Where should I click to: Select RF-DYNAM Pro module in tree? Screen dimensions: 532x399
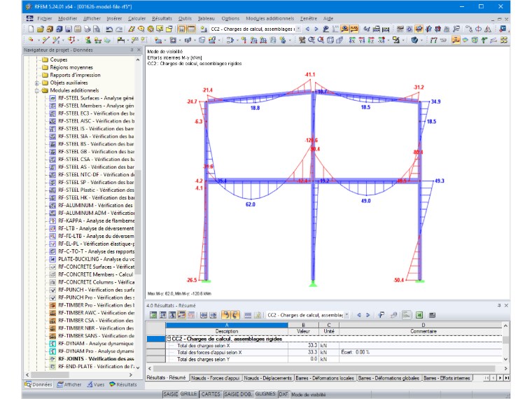pyautogui.click(x=92, y=351)
